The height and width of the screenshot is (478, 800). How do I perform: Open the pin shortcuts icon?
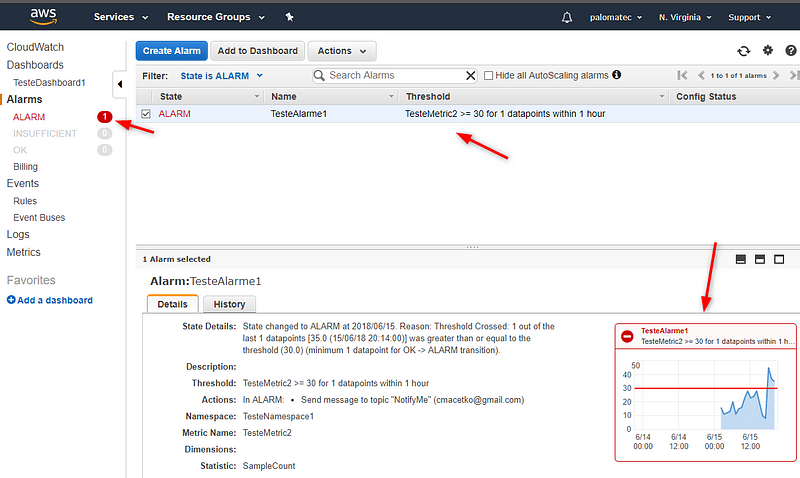coord(289,17)
